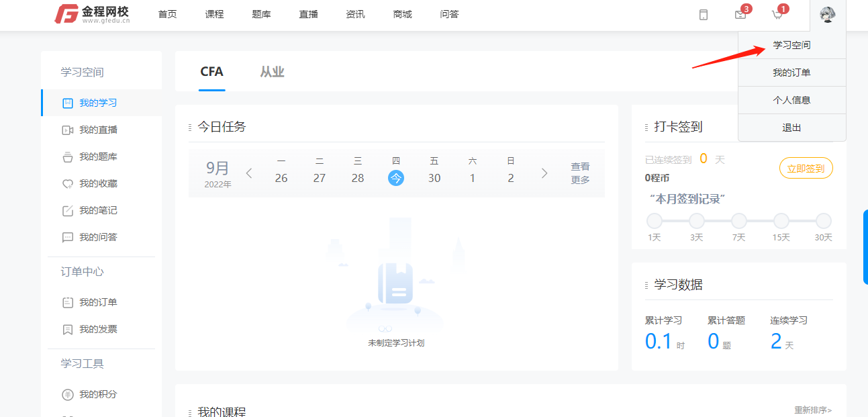Open 我的直播 in sidebar

coord(98,130)
